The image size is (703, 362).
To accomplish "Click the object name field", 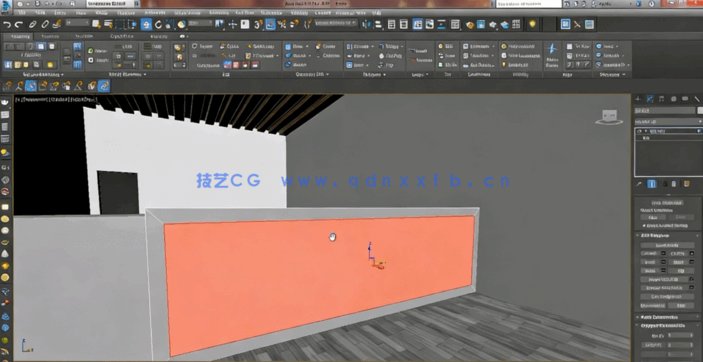I will click(x=664, y=110).
